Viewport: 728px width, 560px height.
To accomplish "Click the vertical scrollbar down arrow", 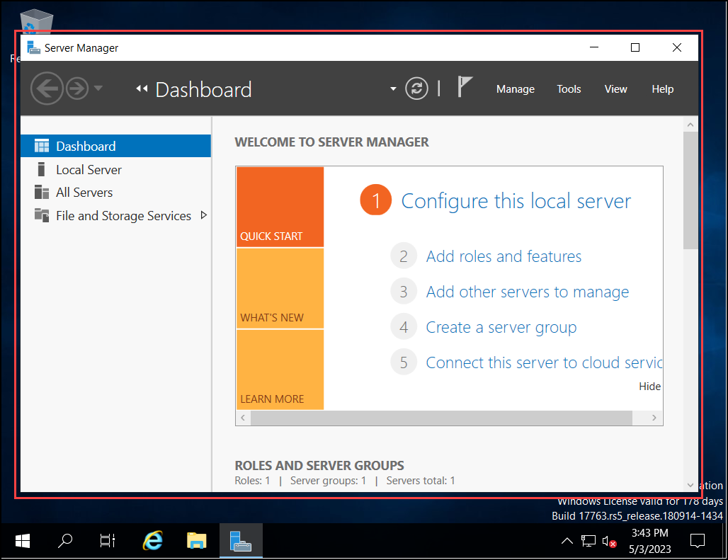I will (690, 485).
